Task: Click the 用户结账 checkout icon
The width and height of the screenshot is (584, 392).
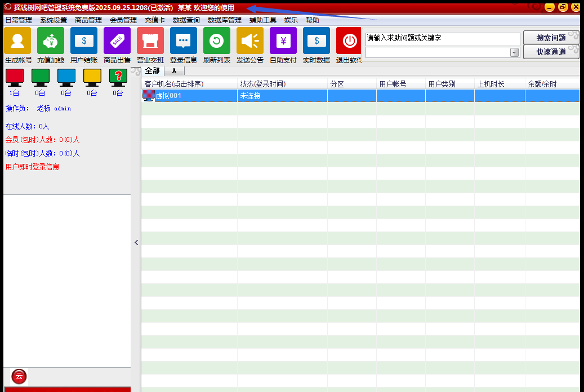Action: [x=84, y=41]
